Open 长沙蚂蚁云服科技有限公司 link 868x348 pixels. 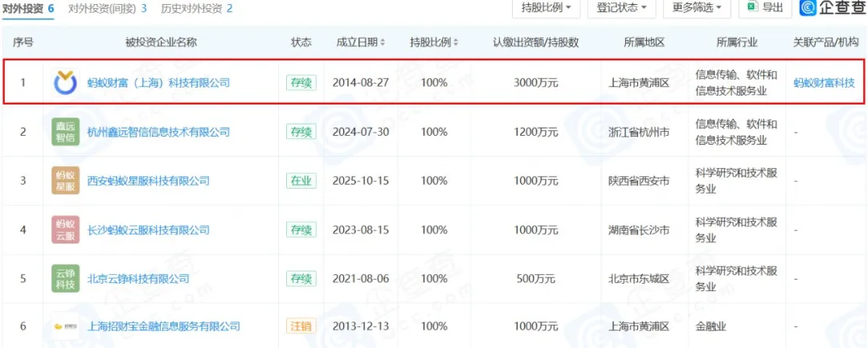149,230
